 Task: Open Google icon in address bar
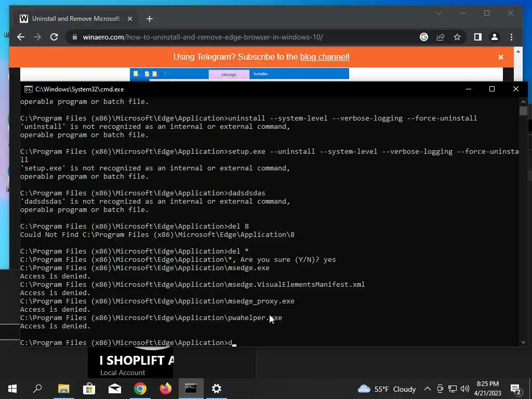[424, 37]
